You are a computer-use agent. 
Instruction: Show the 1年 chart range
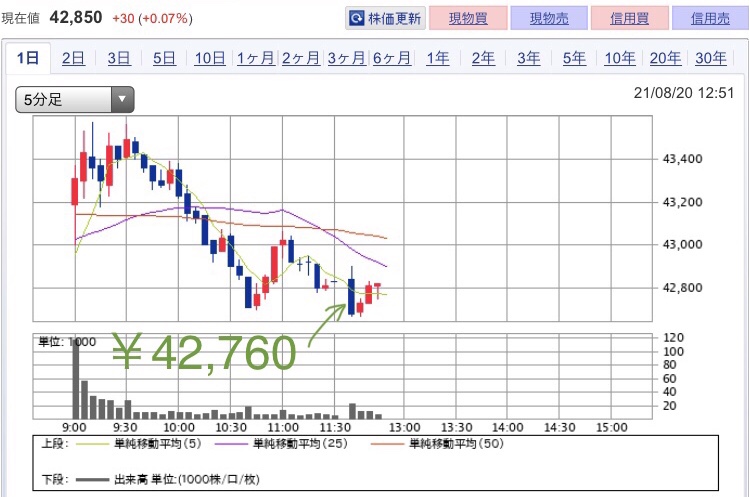(438, 58)
